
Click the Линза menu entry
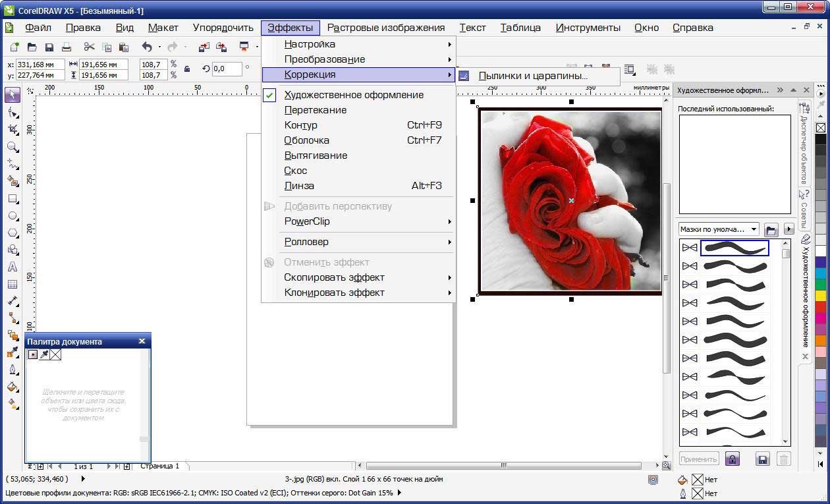click(x=299, y=186)
